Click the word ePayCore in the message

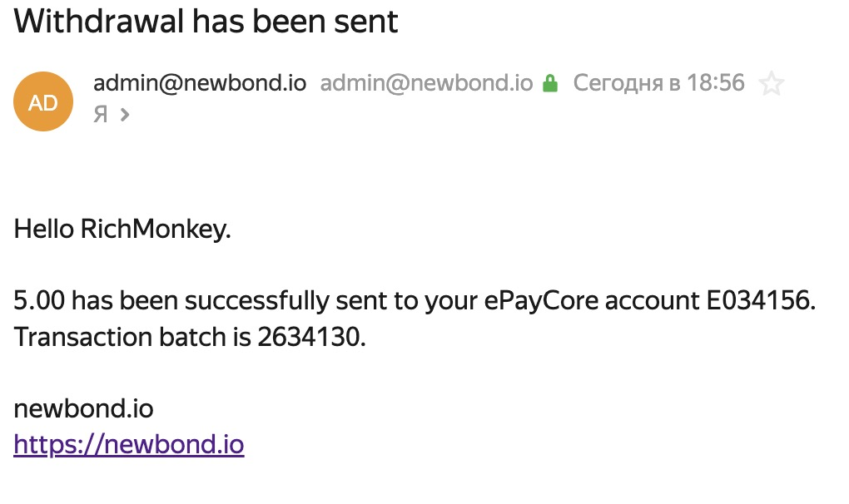[x=542, y=301]
